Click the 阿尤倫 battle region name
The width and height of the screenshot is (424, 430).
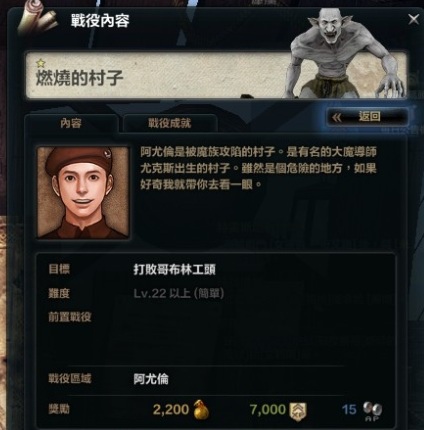[x=151, y=379]
